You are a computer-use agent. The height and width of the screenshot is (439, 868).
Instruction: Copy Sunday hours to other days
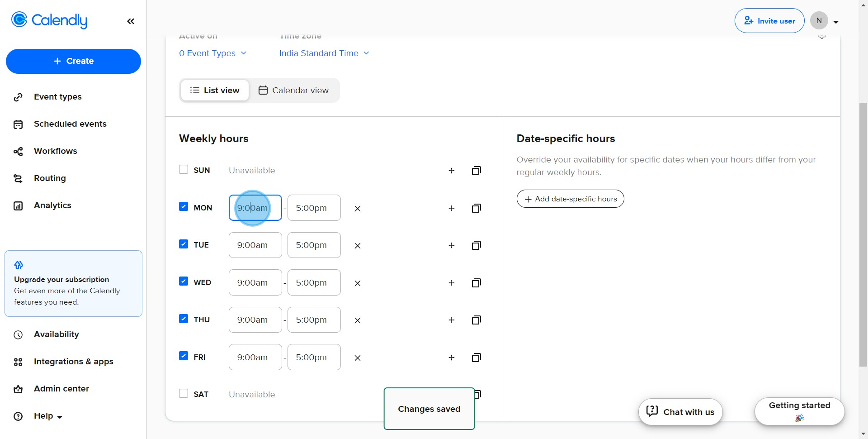[x=476, y=171]
